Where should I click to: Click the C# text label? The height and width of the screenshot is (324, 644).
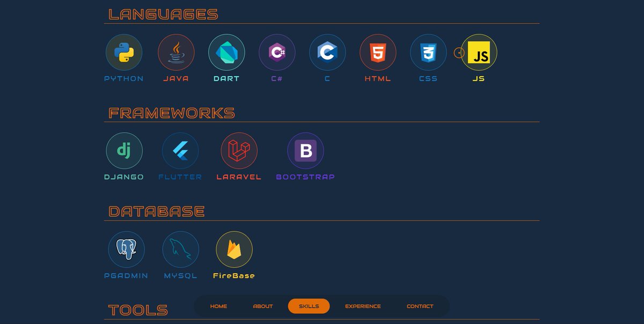[277, 78]
